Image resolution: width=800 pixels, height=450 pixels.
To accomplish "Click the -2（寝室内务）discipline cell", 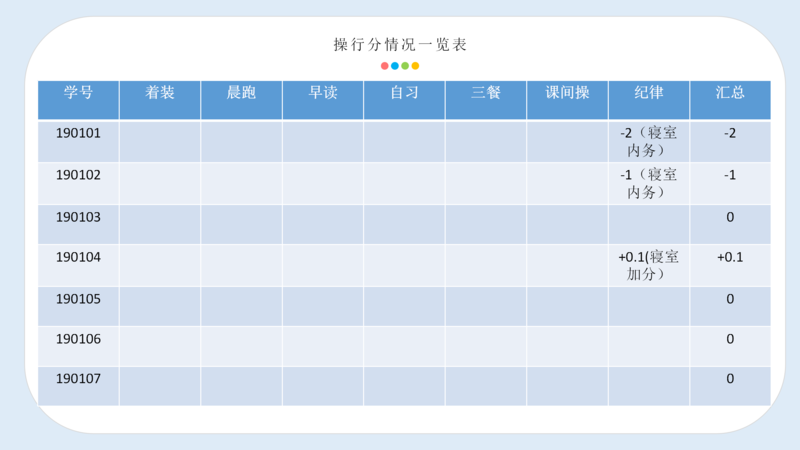I will 649,141.
